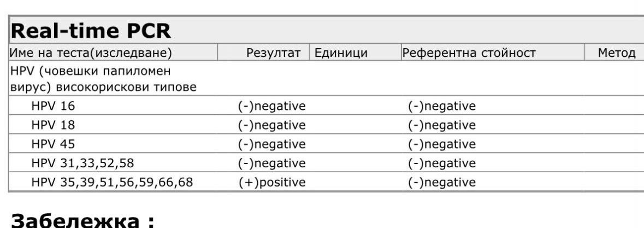Select the Референтна стойност column header

tap(469, 53)
